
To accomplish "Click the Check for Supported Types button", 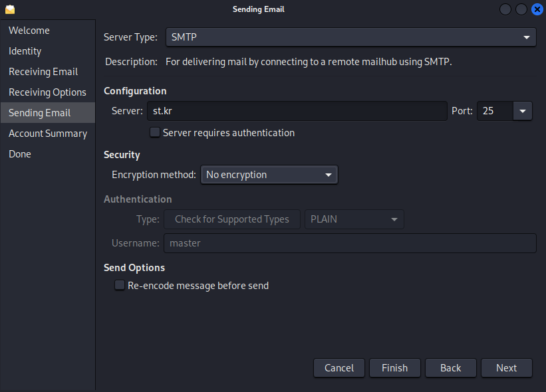I will coord(232,219).
